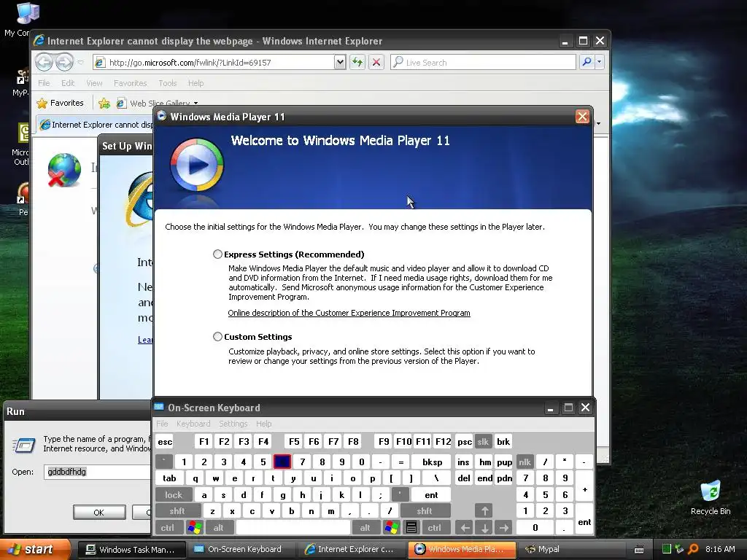Open Favorites menu in Internet Explorer
Screen dimensions: 747x560
130,83
